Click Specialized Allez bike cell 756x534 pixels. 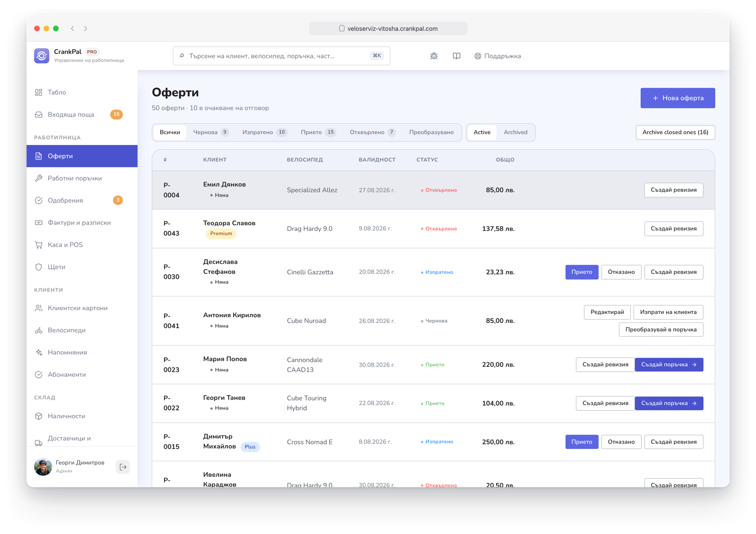tap(312, 191)
